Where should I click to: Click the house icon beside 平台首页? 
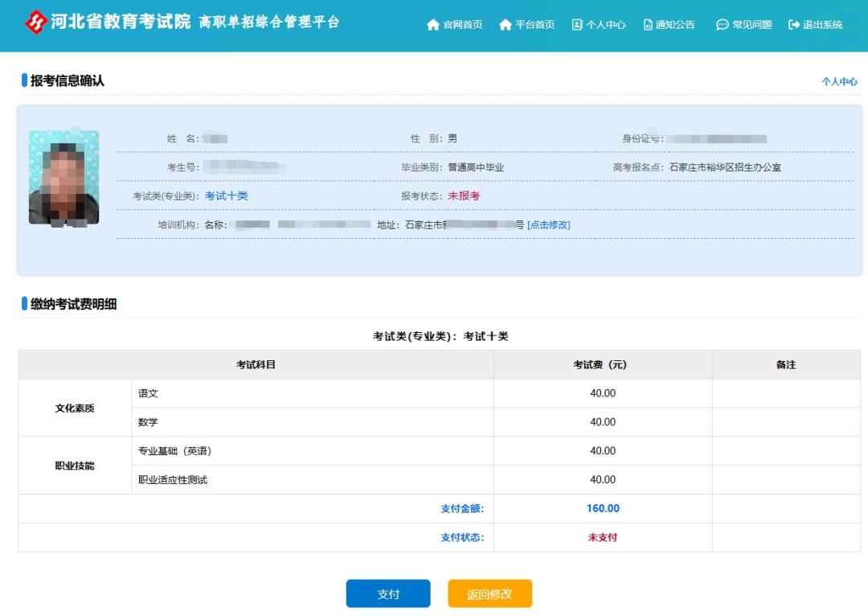505,25
